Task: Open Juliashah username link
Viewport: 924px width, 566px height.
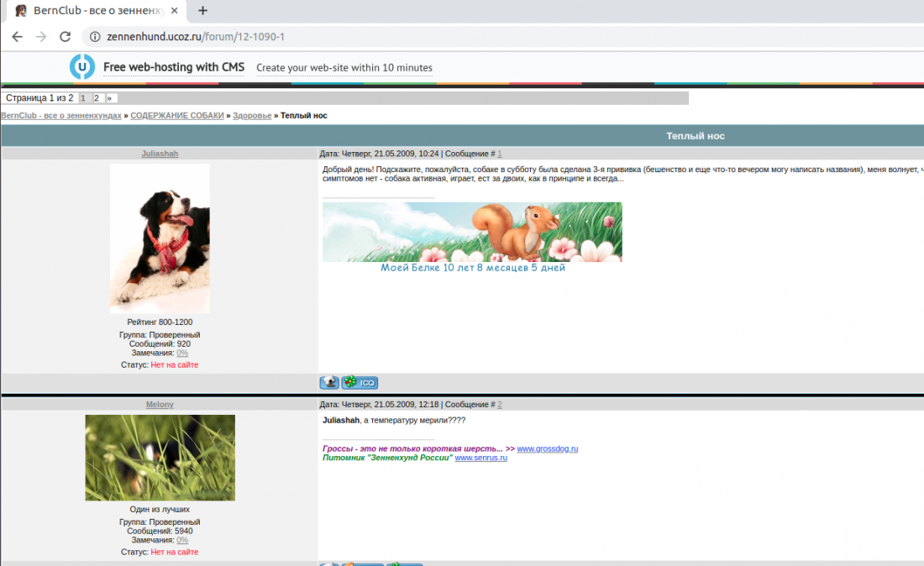Action: pos(160,154)
